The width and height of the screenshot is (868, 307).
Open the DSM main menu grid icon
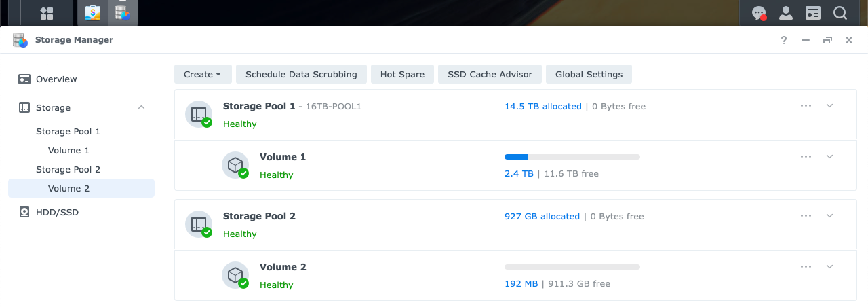click(x=47, y=13)
